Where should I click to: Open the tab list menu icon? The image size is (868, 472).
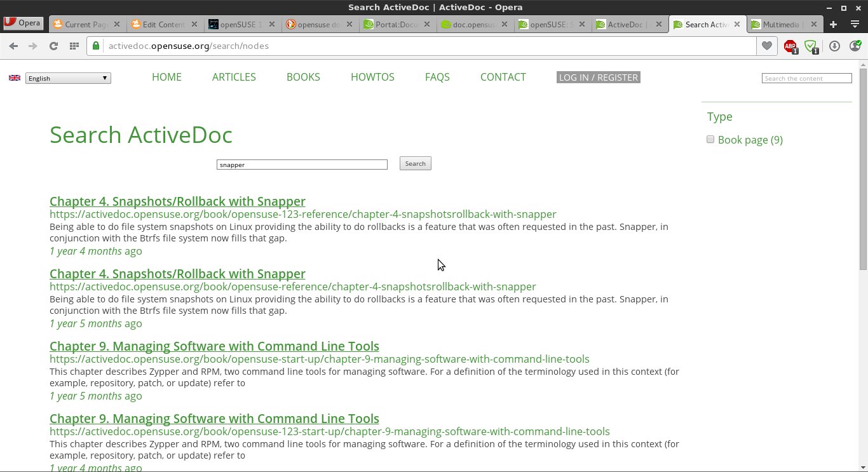click(855, 24)
